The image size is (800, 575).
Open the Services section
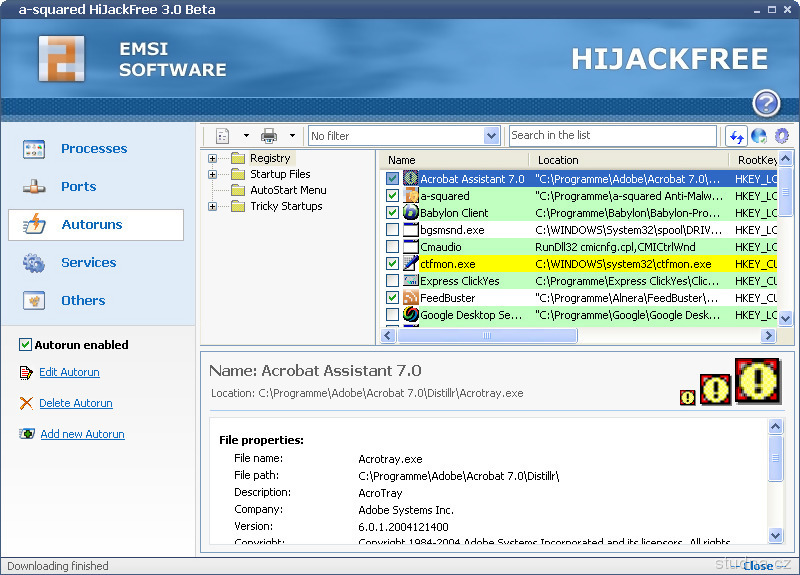88,263
